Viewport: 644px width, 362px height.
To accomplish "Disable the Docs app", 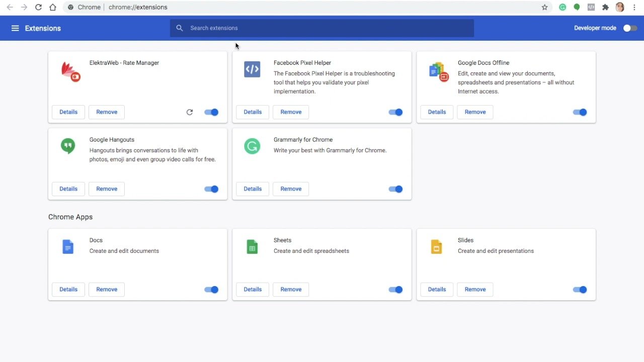I will coord(211,290).
